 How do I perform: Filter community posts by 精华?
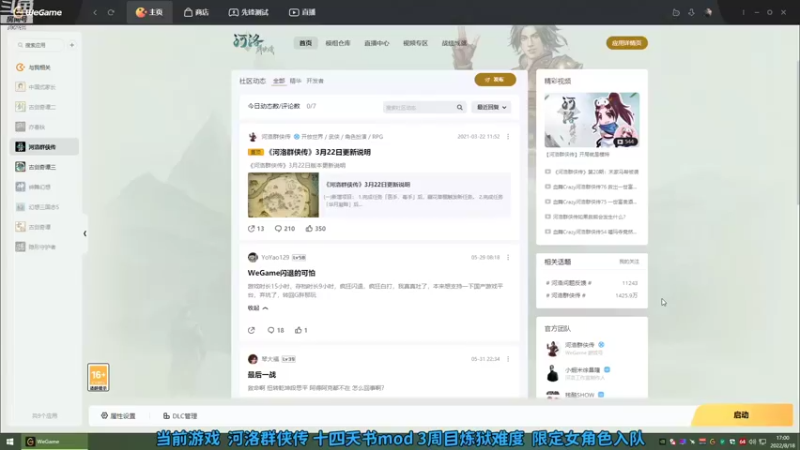[x=295, y=81]
